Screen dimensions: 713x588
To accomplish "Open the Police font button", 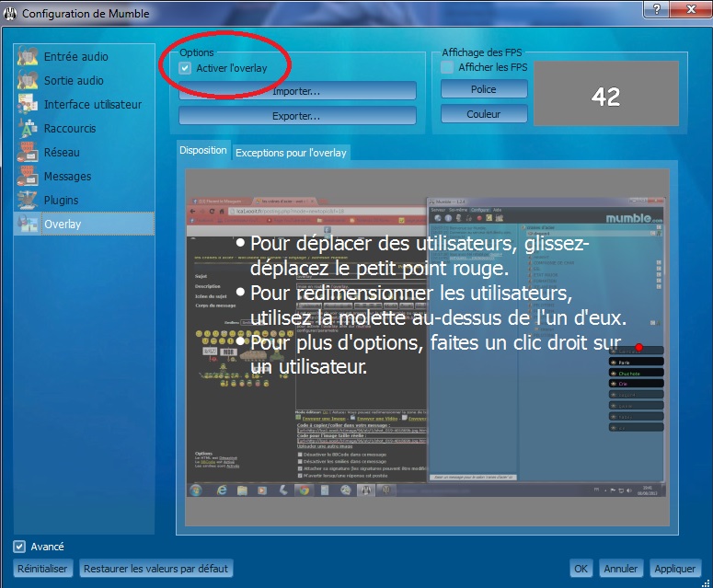I will 484,89.
